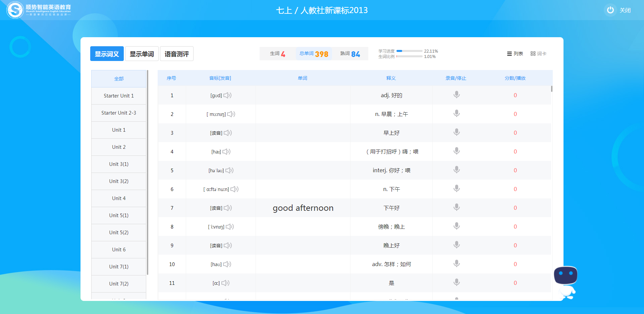Click the 序号 column header
Image resolution: width=644 pixels, height=314 pixels.
(171, 78)
